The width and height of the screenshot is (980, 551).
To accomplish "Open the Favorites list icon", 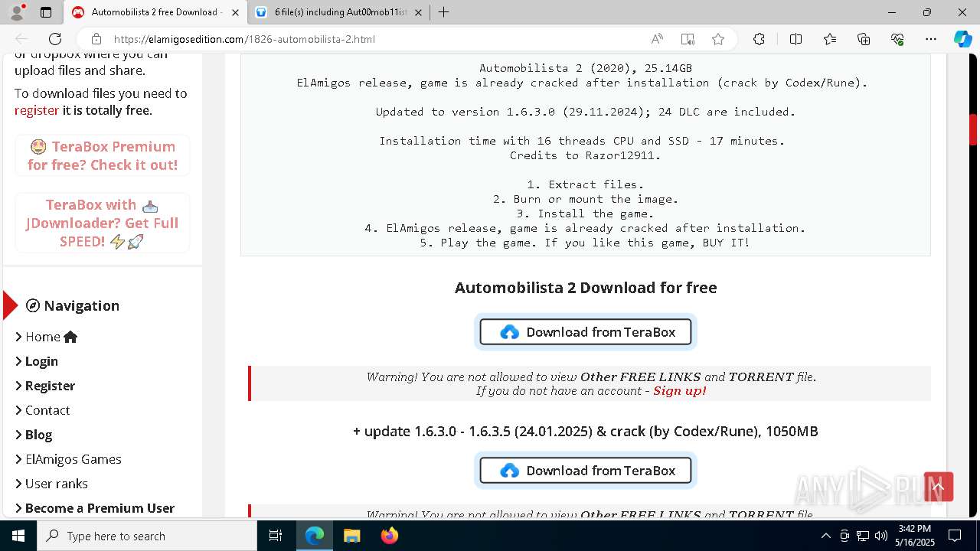I will tap(830, 39).
